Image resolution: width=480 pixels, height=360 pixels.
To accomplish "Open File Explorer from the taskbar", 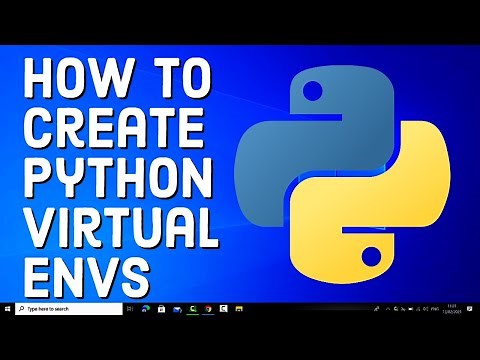I will click(x=239, y=309).
